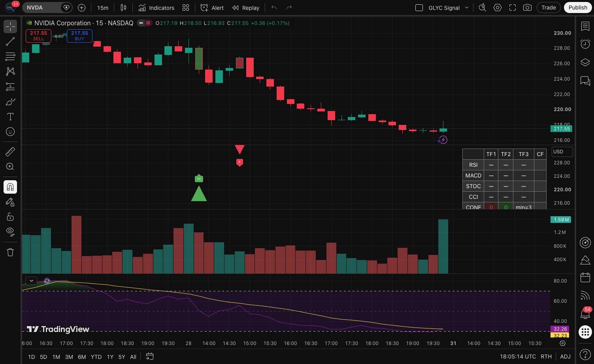
Task: Toggle ADJ dividend adjustment
Action: pyautogui.click(x=565, y=356)
